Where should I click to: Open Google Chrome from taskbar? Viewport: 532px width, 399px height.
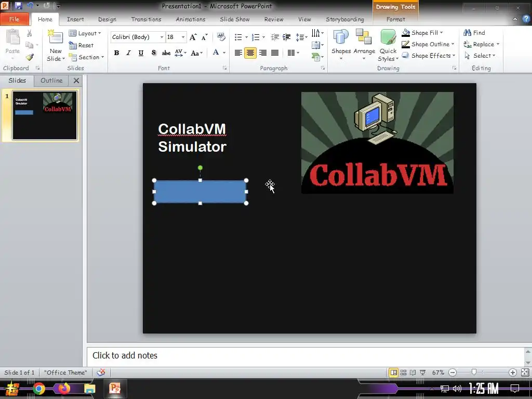pyautogui.click(x=38, y=389)
